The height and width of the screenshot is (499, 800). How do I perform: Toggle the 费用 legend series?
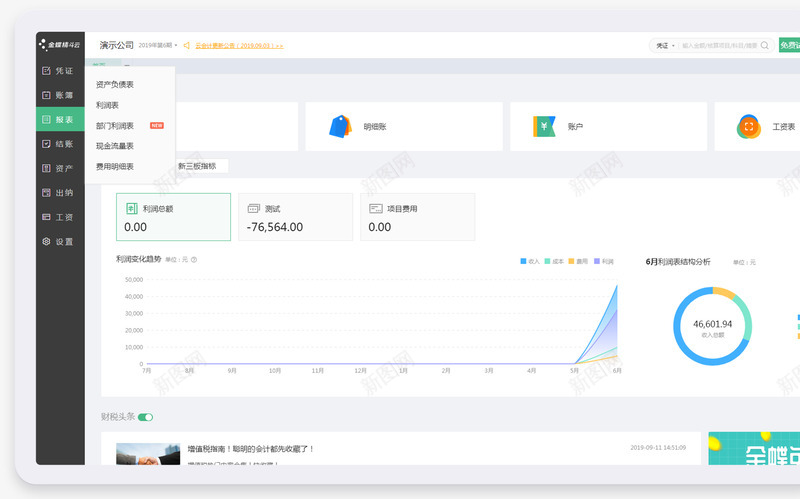click(x=579, y=261)
